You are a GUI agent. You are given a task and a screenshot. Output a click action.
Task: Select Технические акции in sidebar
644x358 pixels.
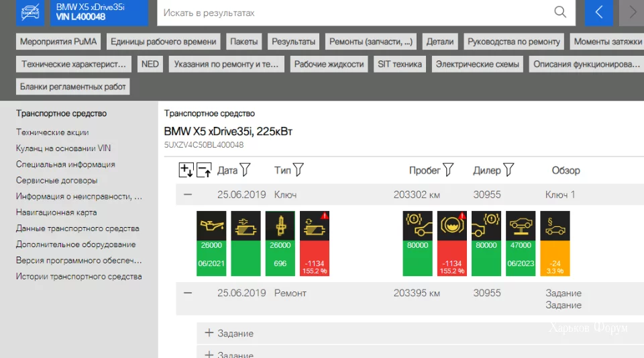click(52, 132)
